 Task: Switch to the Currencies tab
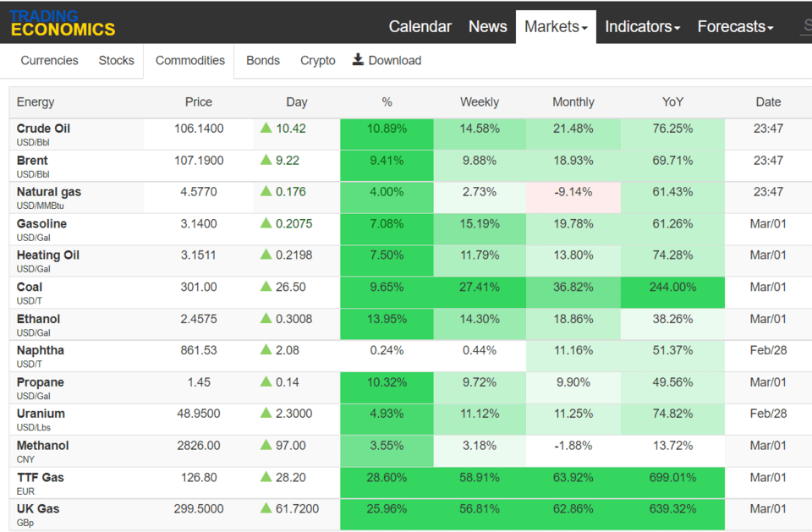[49, 61]
